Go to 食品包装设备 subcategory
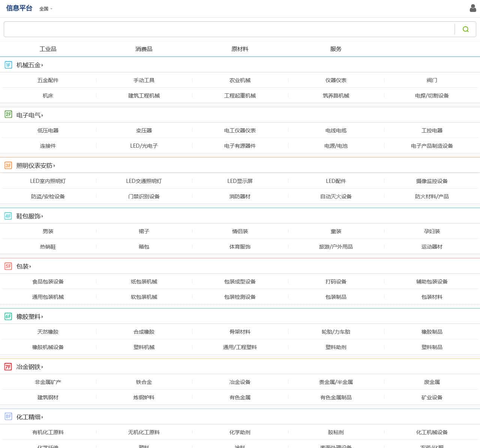480x448 pixels. (x=48, y=282)
